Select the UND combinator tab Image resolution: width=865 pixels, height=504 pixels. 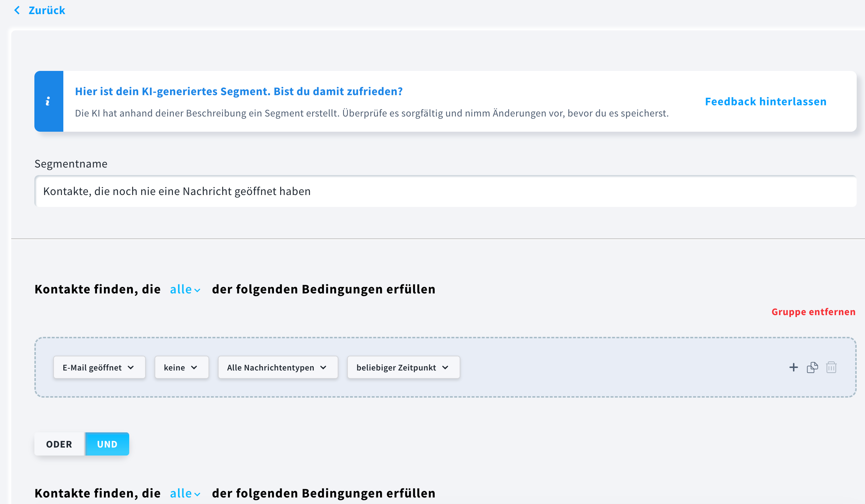point(107,444)
